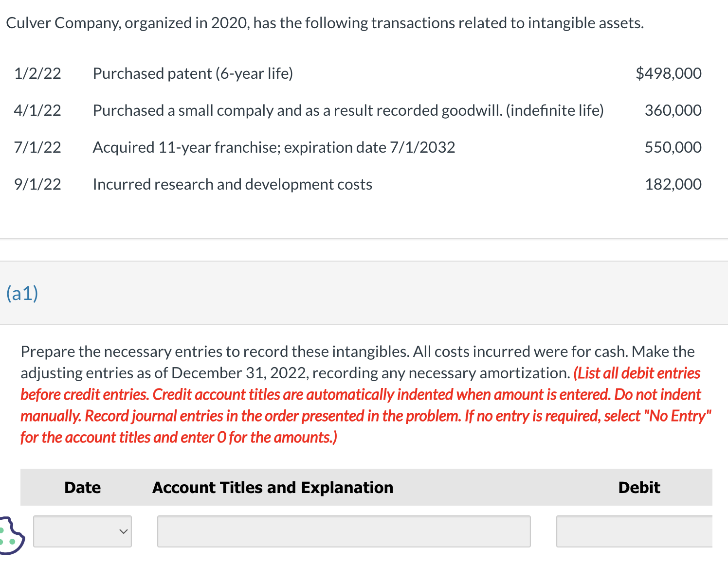Click the chevron arrow on the Date selector
The image size is (728, 564).
click(x=124, y=531)
